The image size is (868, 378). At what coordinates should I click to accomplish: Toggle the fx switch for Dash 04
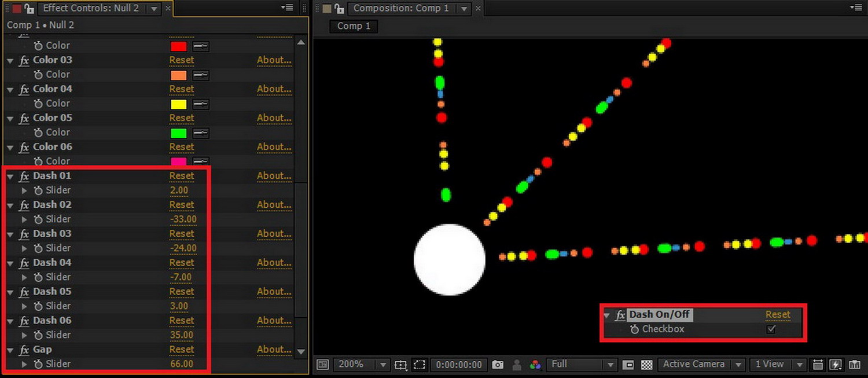tap(24, 263)
